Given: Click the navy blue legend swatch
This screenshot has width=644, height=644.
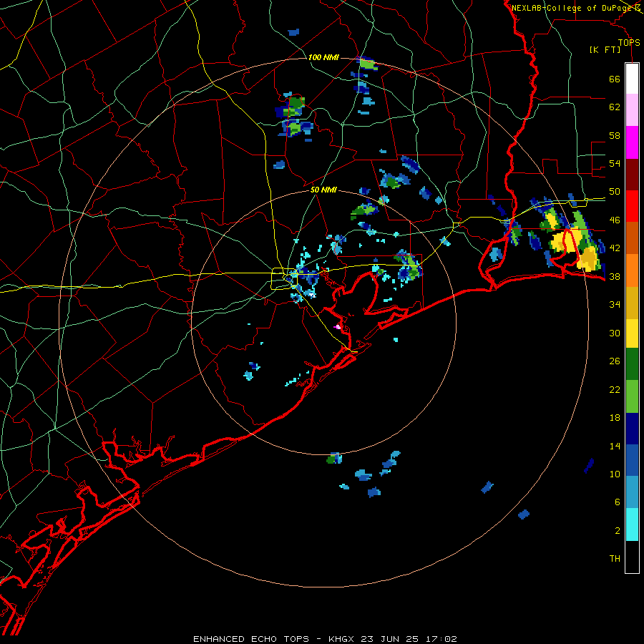Looking at the screenshot, I should [632, 429].
